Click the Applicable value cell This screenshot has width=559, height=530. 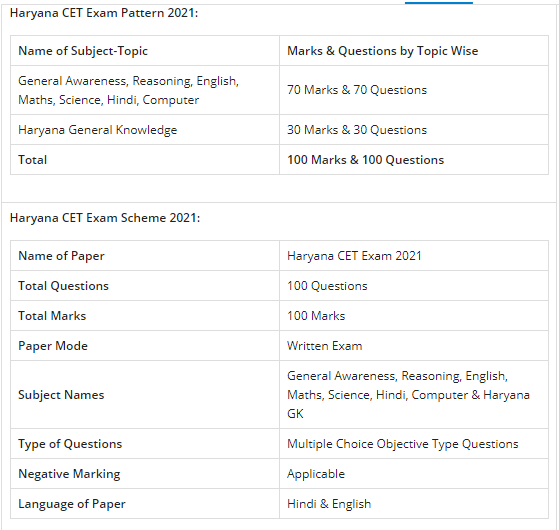click(x=414, y=474)
